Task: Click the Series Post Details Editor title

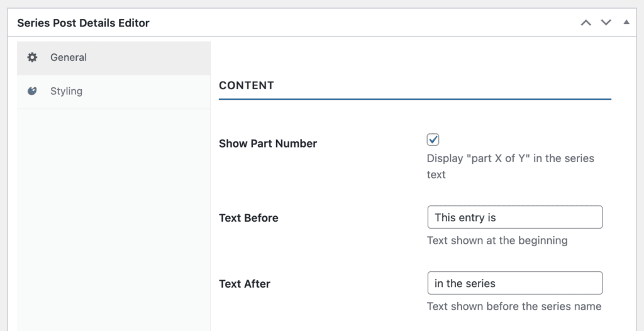Action: 83,23
